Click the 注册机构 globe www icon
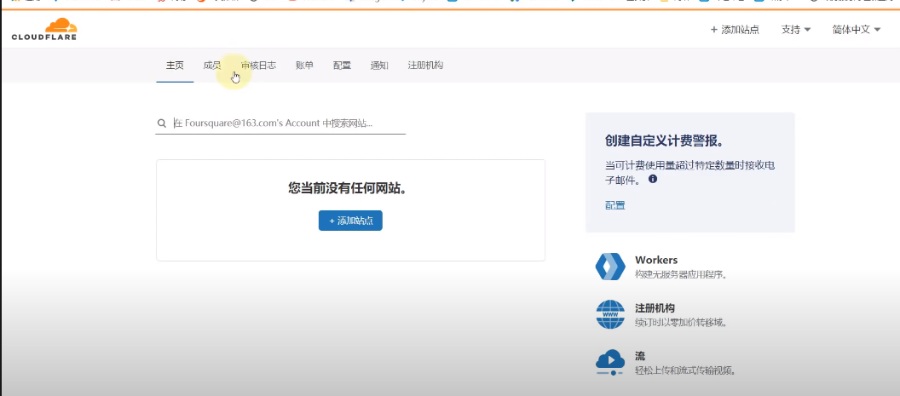Screen dimensions: 900x396 pyautogui.click(x=610, y=314)
